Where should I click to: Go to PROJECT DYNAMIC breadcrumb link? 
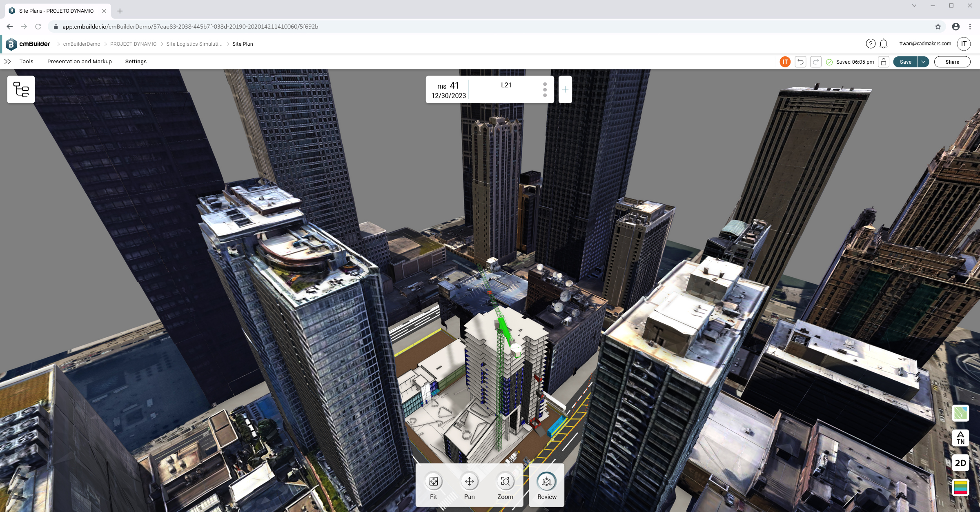click(133, 44)
